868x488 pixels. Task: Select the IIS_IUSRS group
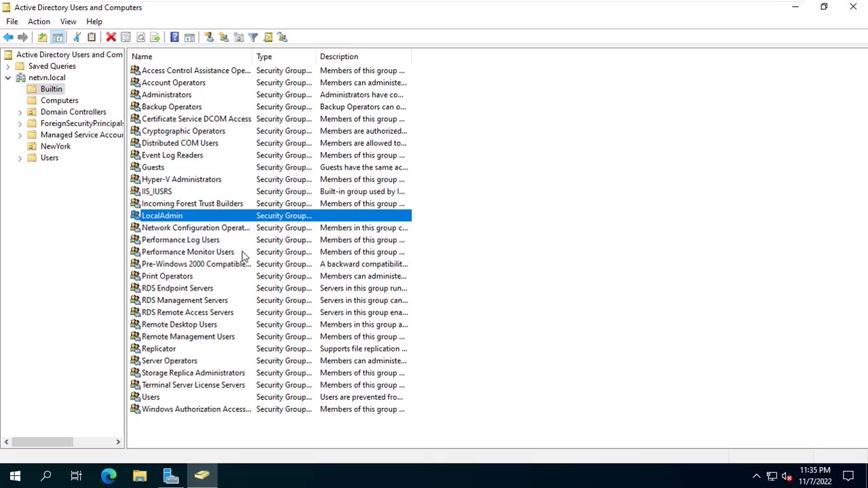point(270,192)
